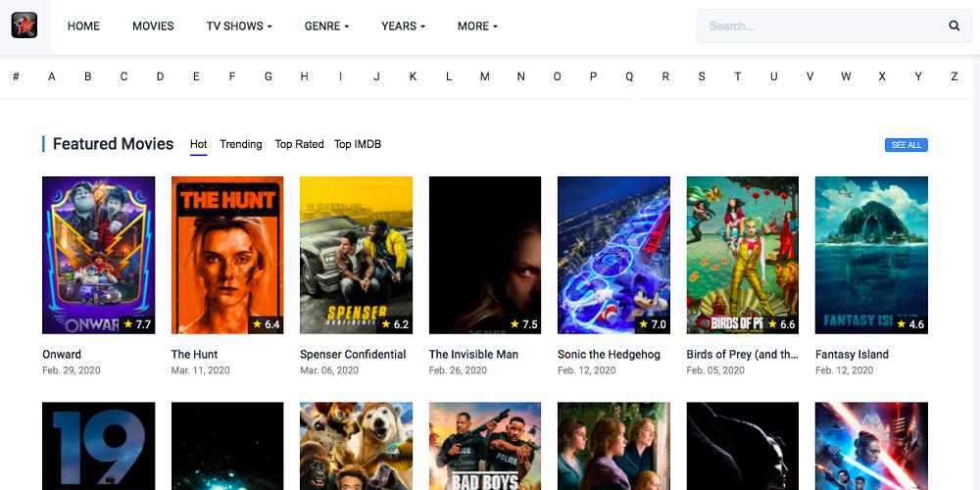Filter titles by letter K
This screenshot has height=490, width=980.
point(414,76)
